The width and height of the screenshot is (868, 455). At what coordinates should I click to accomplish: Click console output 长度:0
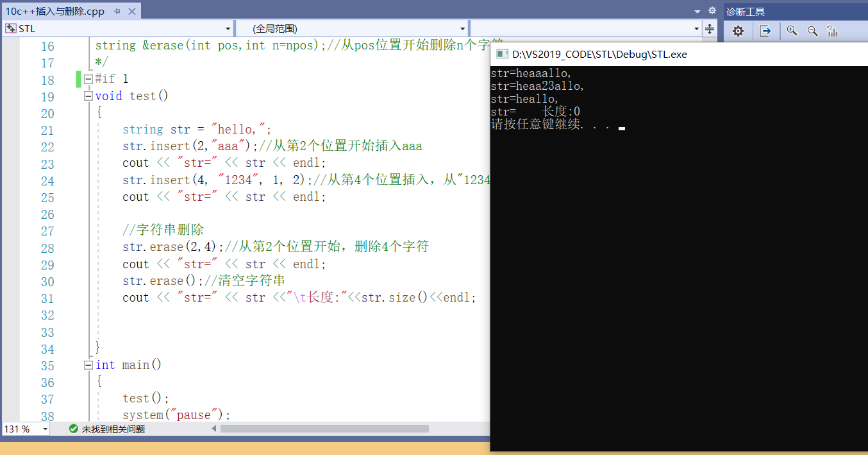point(562,112)
